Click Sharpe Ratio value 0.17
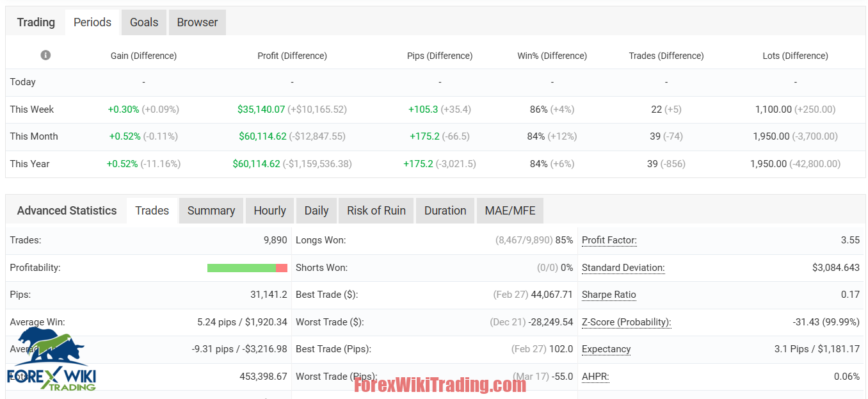 click(850, 295)
